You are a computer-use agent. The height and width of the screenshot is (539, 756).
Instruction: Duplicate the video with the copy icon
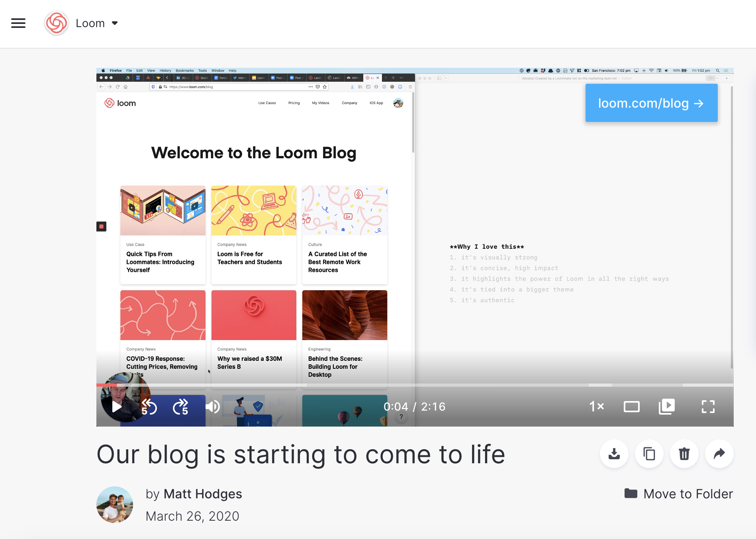pos(649,454)
